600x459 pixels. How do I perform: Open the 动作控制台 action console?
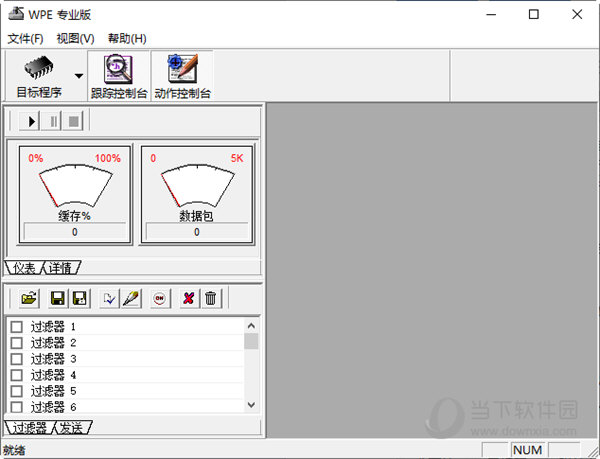point(182,75)
